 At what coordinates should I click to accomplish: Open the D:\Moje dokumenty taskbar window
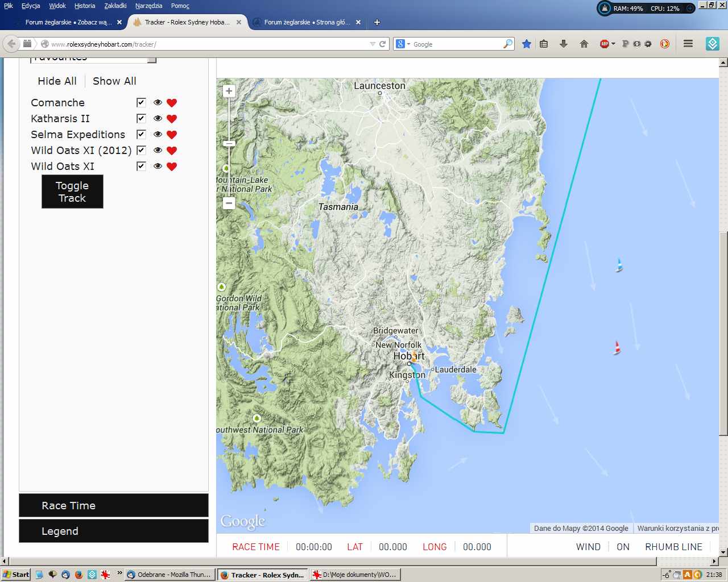(355, 575)
